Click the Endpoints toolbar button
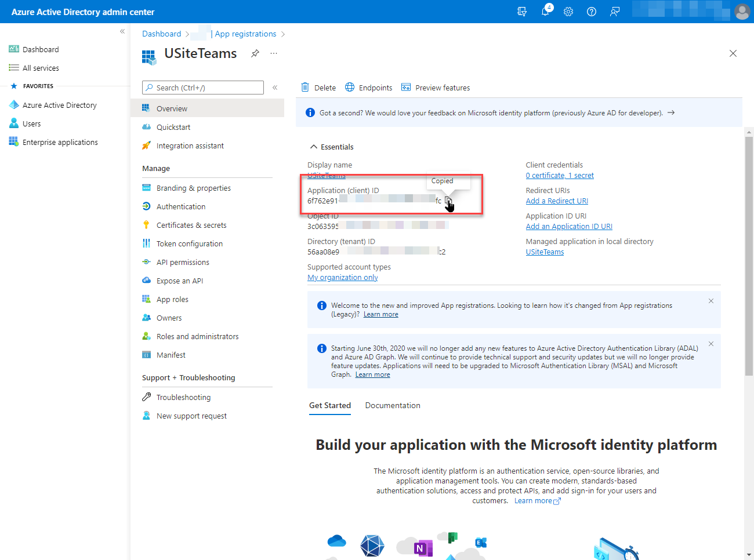This screenshot has width=754, height=560. pos(369,88)
